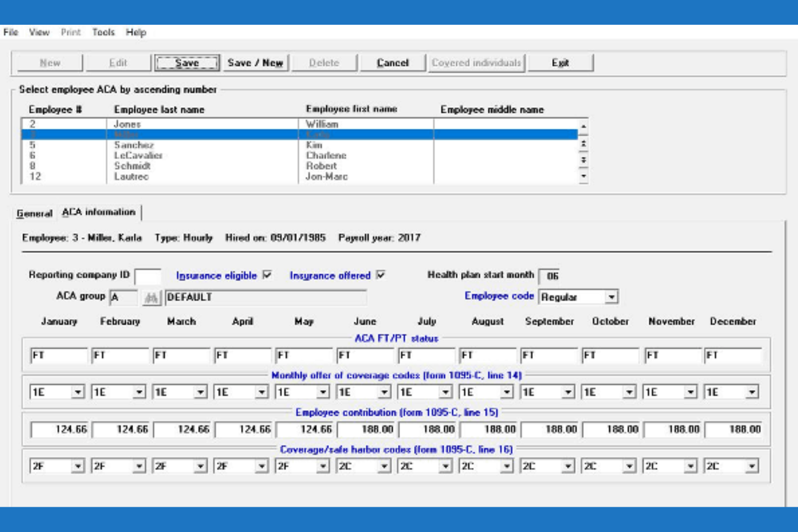Click January employee contribution 124.66 field
798x532 pixels.
coord(59,430)
